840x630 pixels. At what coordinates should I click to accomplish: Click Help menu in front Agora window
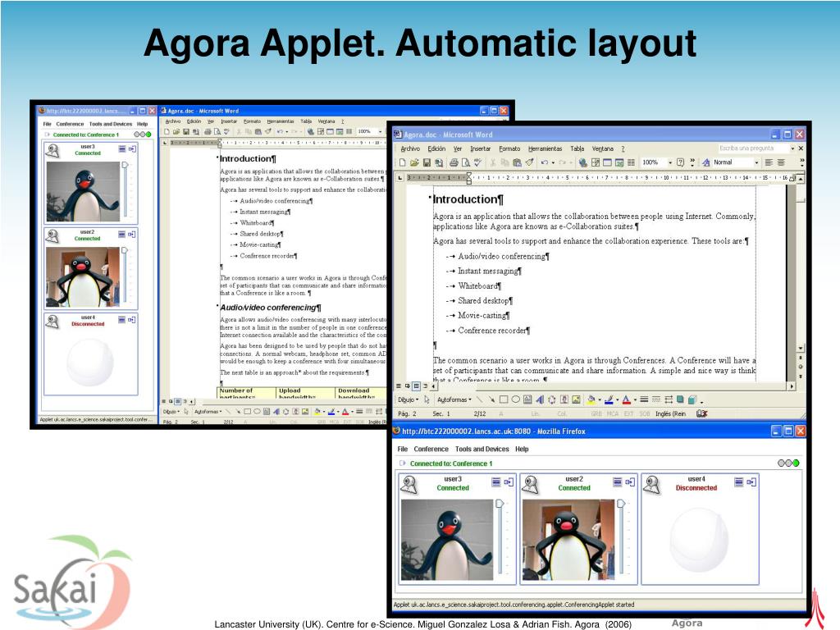[x=522, y=449]
